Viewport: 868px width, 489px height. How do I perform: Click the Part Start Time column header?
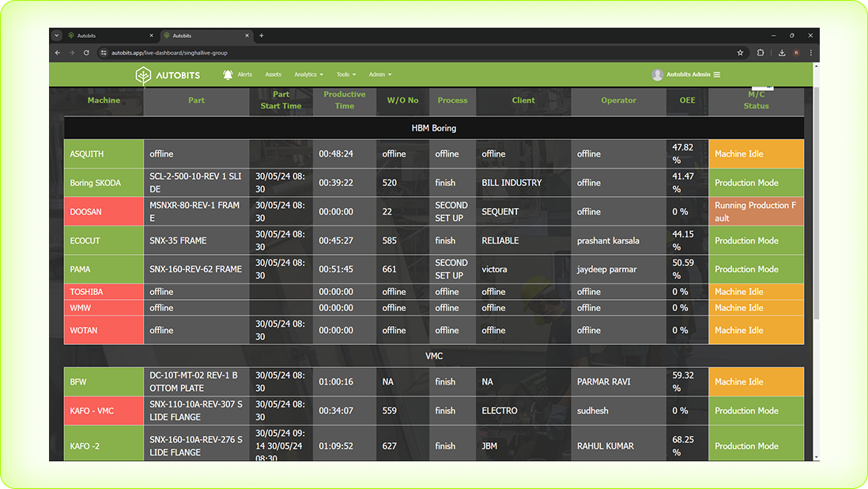[x=281, y=100]
